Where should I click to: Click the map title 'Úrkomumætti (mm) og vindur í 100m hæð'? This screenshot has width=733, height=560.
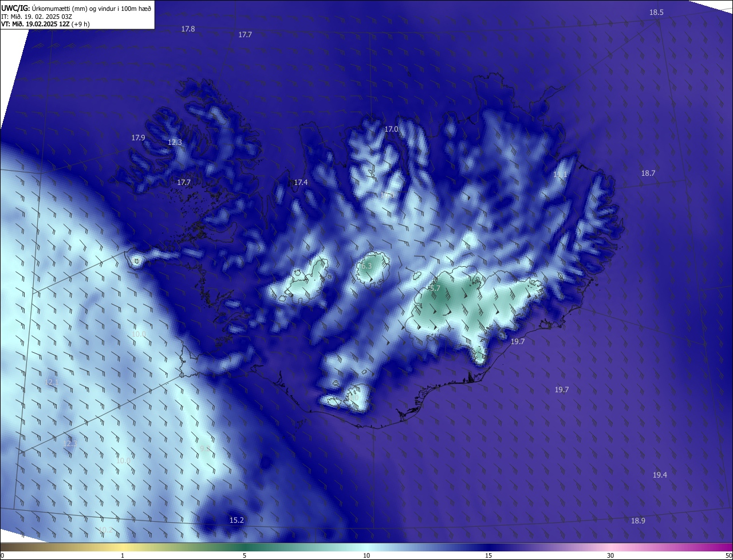coord(92,8)
